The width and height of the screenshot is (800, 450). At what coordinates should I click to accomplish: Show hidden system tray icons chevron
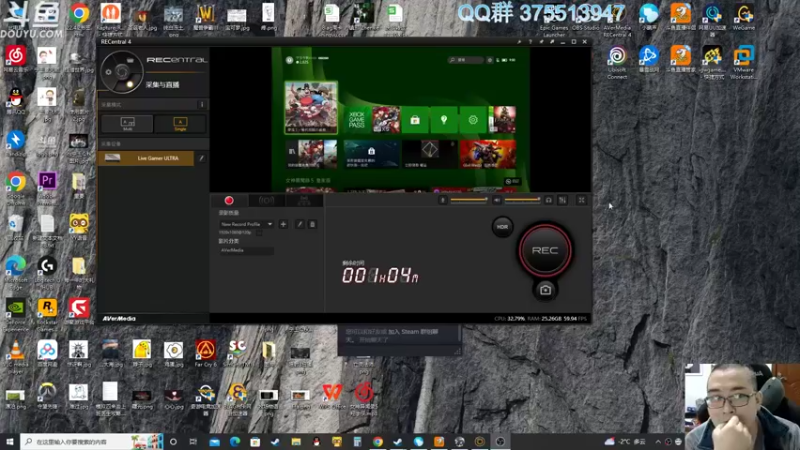pyautogui.click(x=658, y=442)
